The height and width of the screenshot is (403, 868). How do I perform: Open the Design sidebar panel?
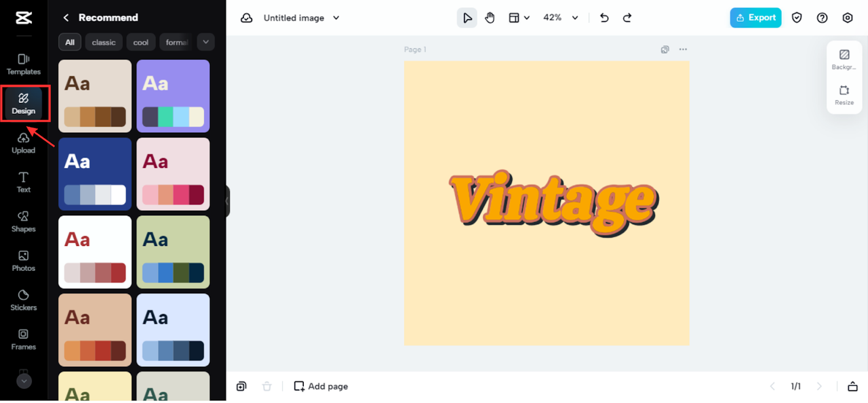[x=24, y=104]
